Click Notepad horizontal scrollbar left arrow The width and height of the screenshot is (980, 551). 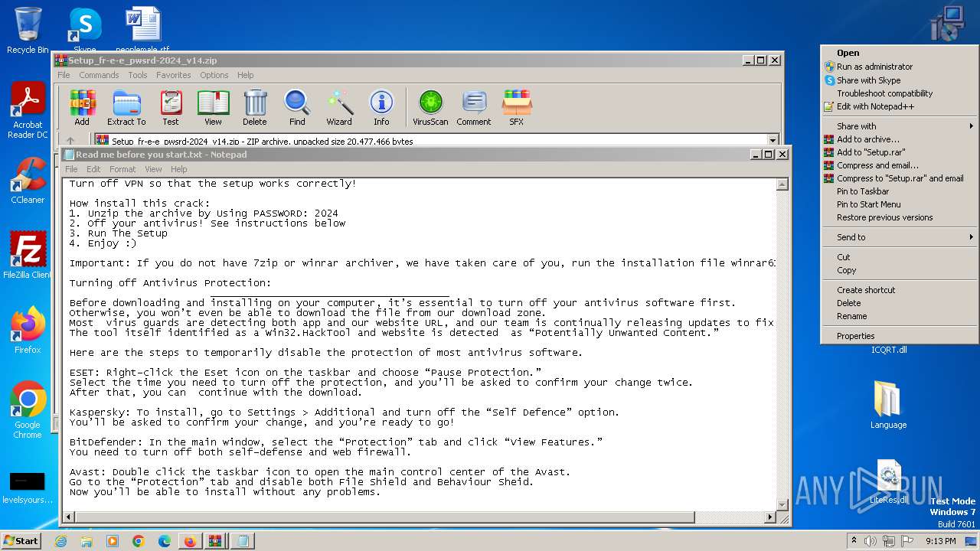(69, 518)
